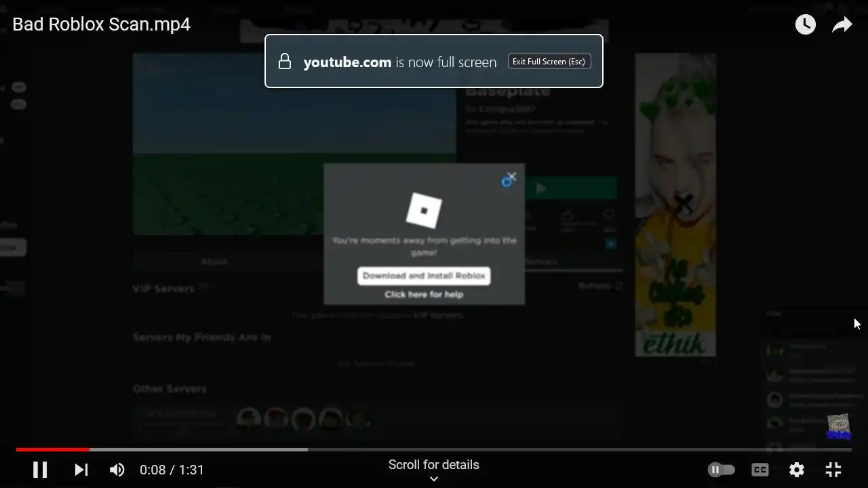Click the 0:08 / 1:31 time display
Image resolution: width=868 pixels, height=488 pixels.
[x=172, y=470]
